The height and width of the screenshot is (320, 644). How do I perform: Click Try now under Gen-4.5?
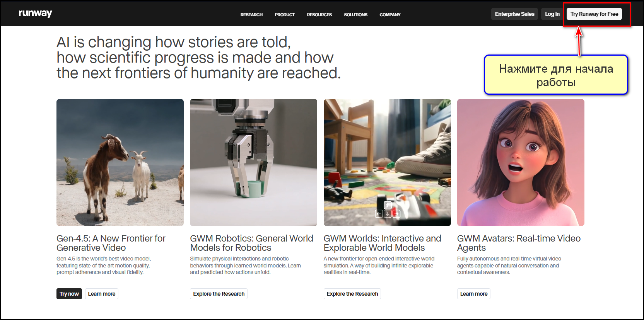pos(69,294)
